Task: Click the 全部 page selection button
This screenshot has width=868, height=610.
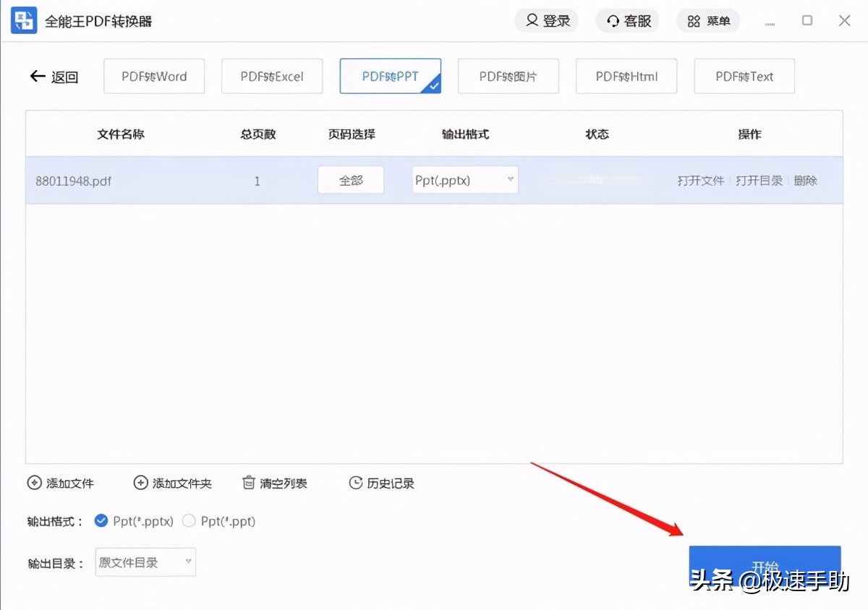Action: (x=350, y=179)
